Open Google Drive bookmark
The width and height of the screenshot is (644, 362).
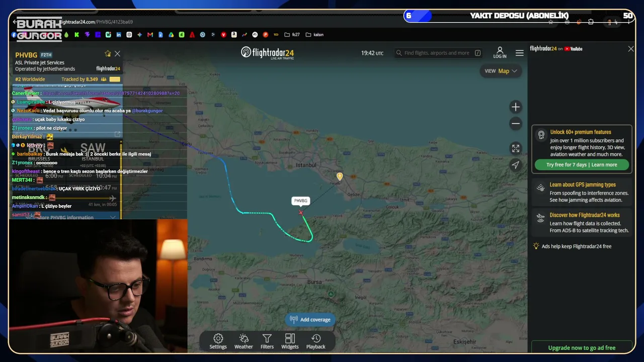pos(171,35)
